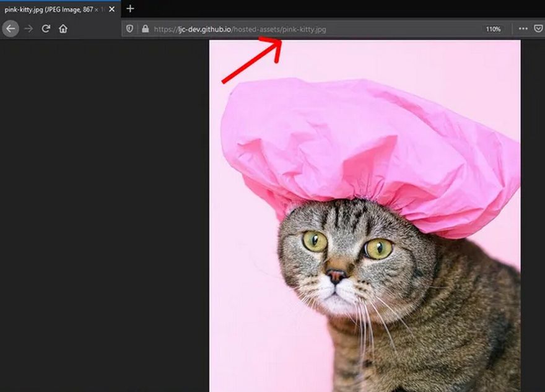Click the dark strip right of image
The image size is (545, 392).
(533, 217)
